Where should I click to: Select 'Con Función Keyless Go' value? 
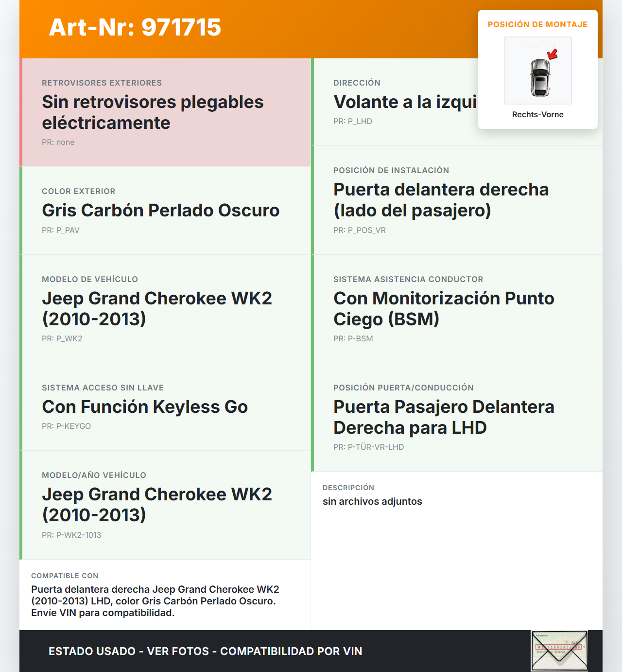pos(145,407)
